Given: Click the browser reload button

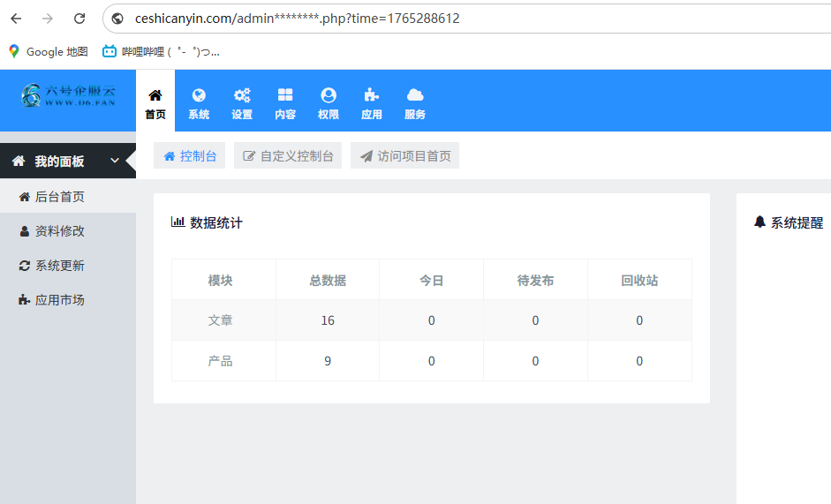Looking at the screenshot, I should click(79, 19).
